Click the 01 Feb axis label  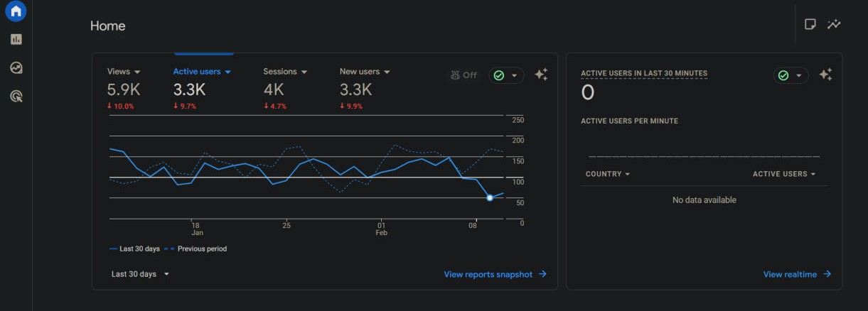[x=382, y=229]
